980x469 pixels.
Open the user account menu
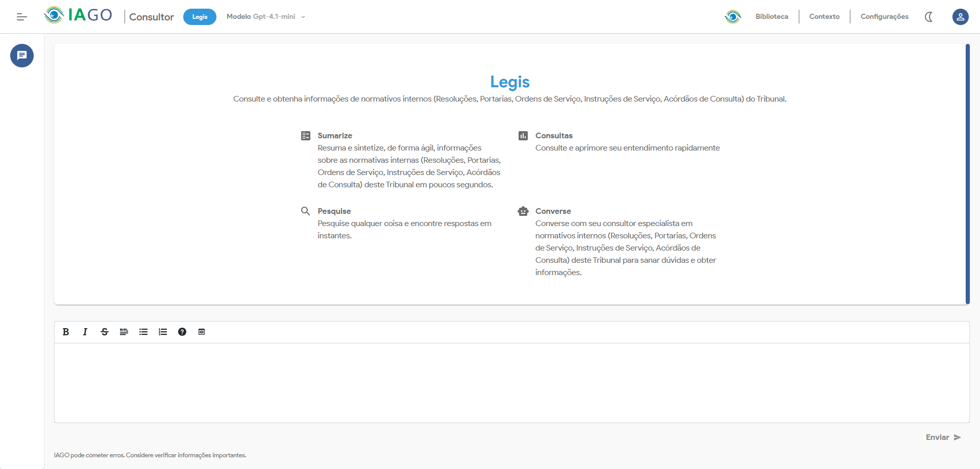(960, 17)
